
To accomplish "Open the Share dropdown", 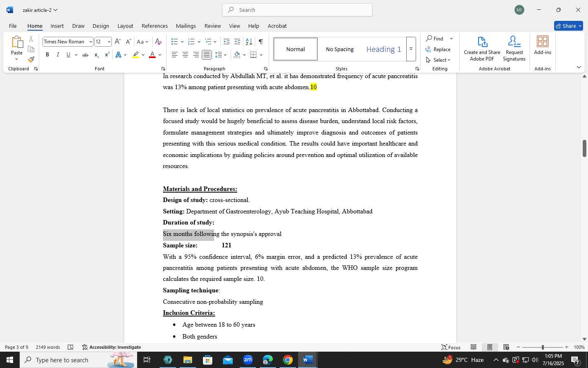I will coord(580,26).
